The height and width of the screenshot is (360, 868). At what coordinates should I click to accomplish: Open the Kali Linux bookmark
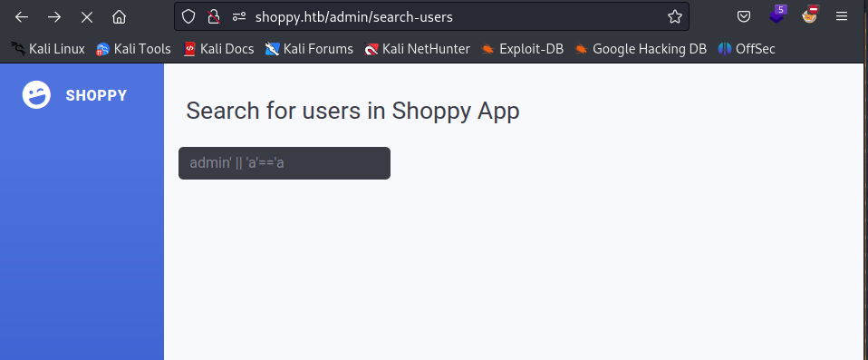click(x=48, y=49)
